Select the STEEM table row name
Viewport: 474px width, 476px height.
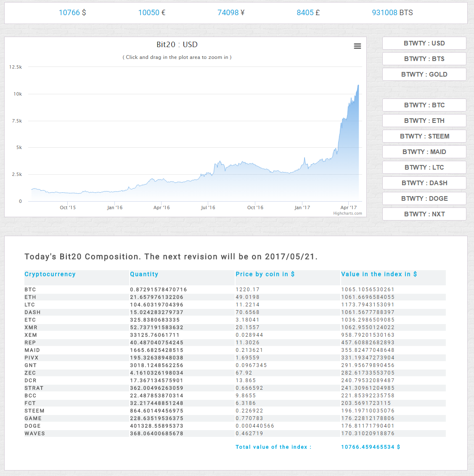coord(34,411)
